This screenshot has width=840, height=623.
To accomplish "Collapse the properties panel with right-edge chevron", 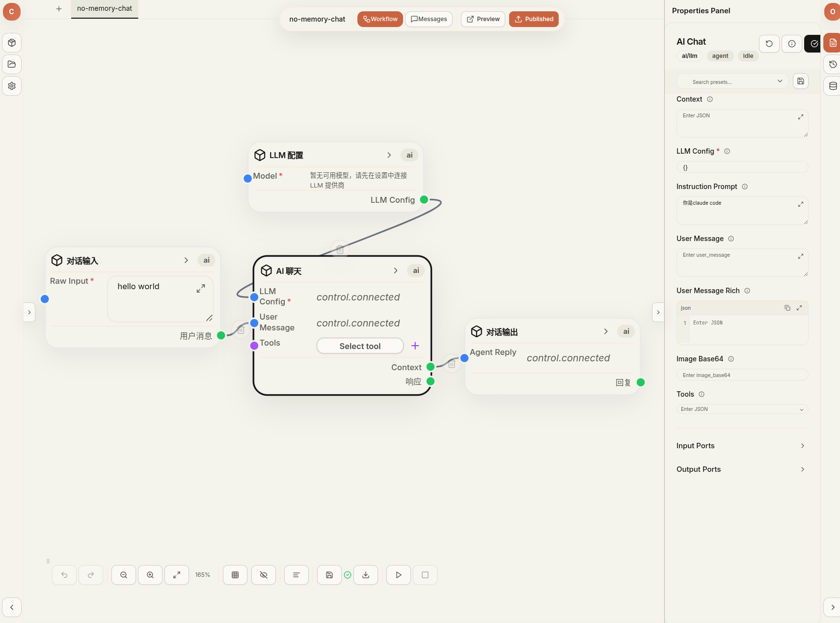I will pos(658,312).
